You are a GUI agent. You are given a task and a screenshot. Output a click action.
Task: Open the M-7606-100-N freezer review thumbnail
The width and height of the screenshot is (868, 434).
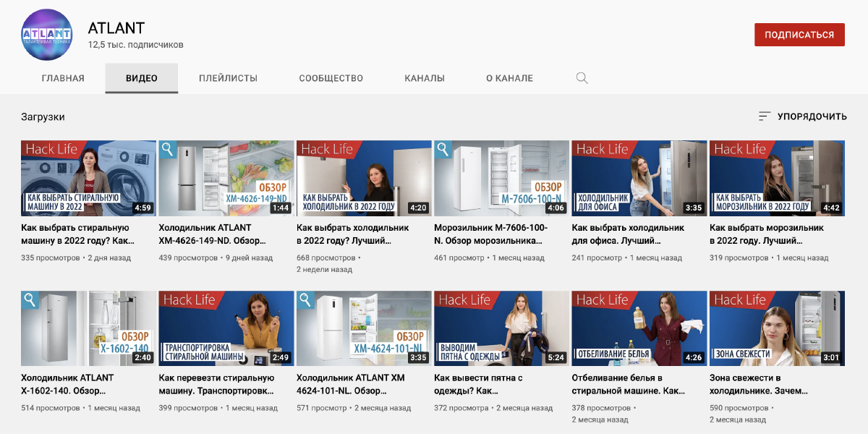click(502, 179)
